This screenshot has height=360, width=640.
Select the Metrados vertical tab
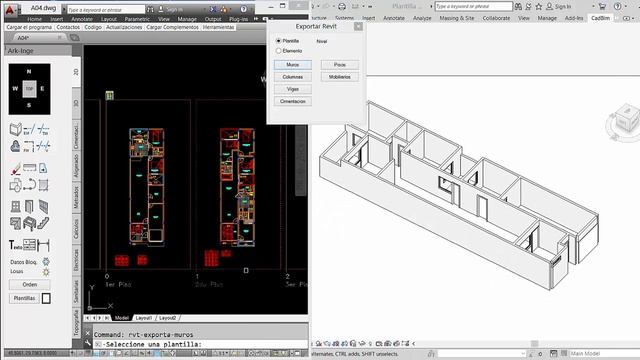pyautogui.click(x=76, y=198)
